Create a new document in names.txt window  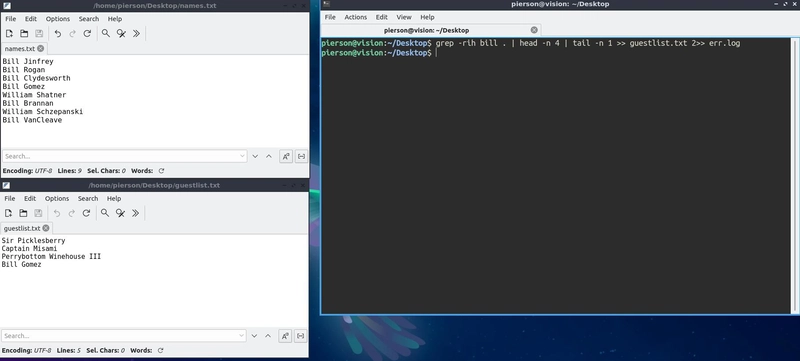pyautogui.click(x=9, y=34)
